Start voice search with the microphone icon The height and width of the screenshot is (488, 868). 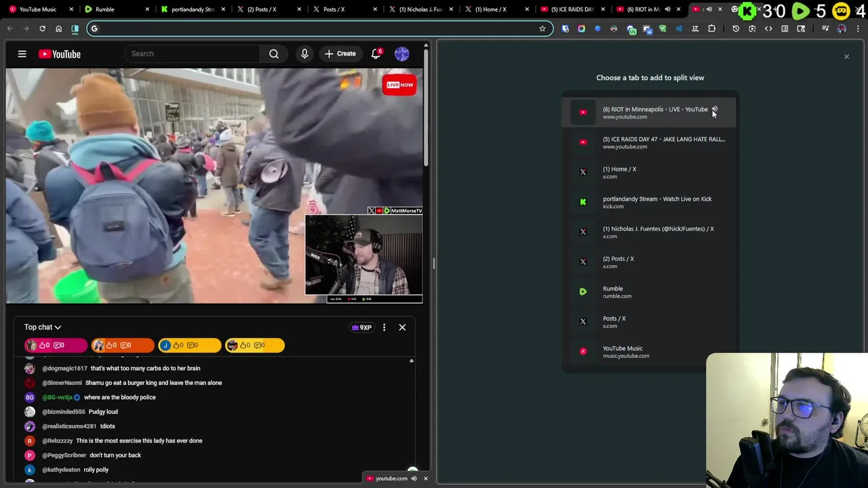click(304, 54)
